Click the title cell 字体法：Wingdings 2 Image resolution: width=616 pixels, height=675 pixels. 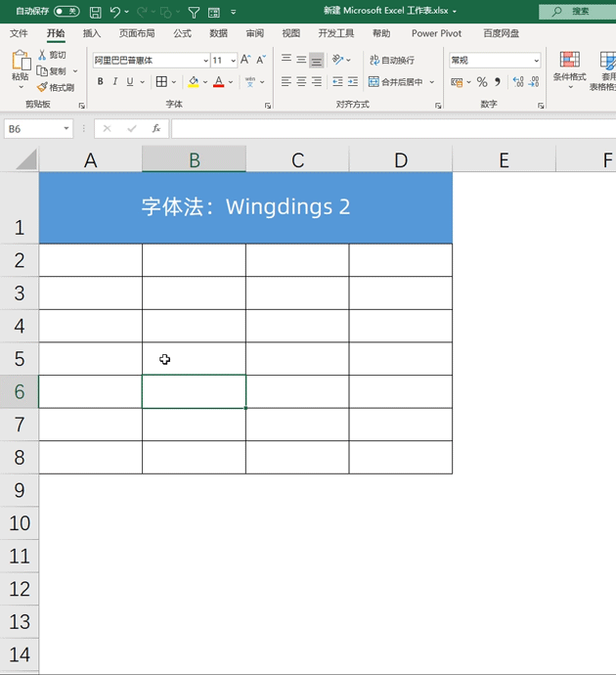tap(245, 207)
